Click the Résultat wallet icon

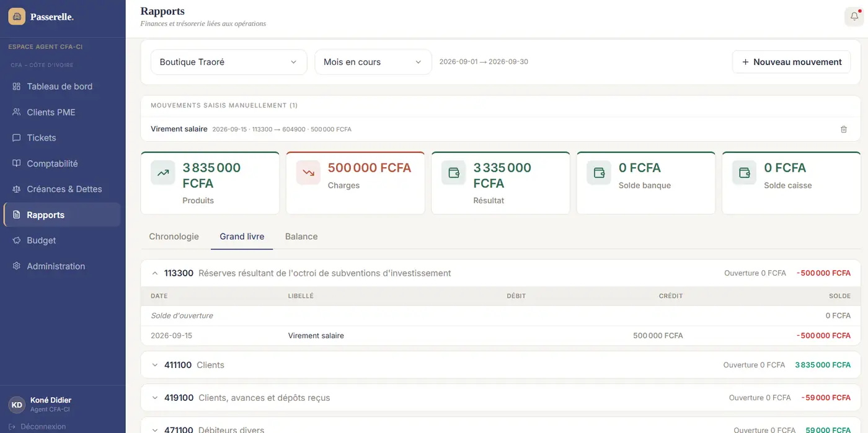pyautogui.click(x=454, y=173)
